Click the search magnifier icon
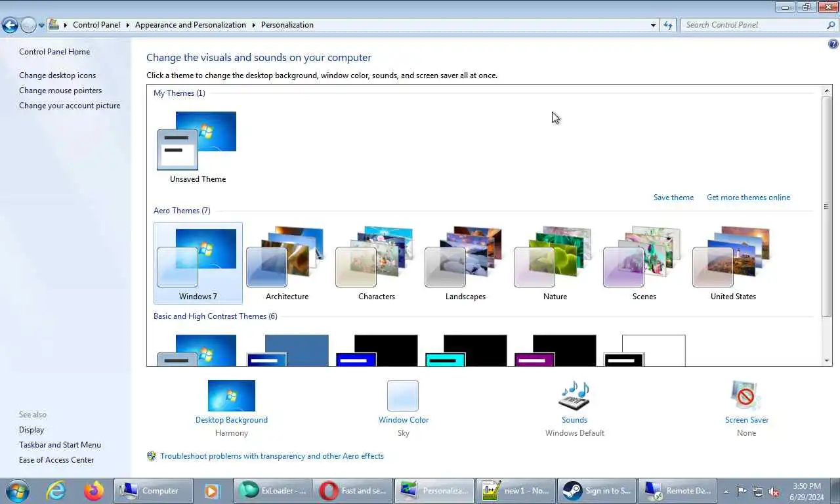The width and height of the screenshot is (840, 504). pos(831,25)
